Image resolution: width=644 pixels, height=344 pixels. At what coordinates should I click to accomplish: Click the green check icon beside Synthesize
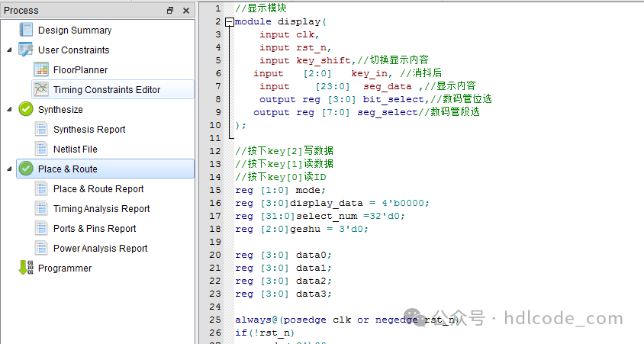coord(26,109)
